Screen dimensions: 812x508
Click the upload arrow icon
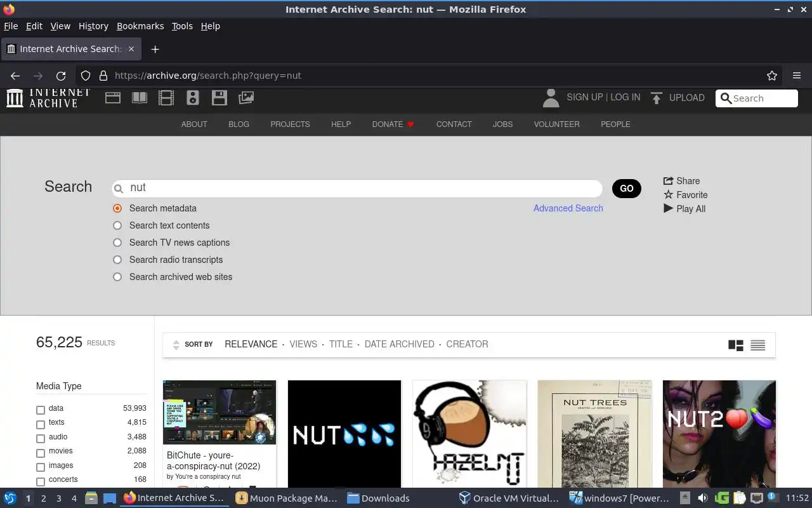pyautogui.click(x=657, y=98)
